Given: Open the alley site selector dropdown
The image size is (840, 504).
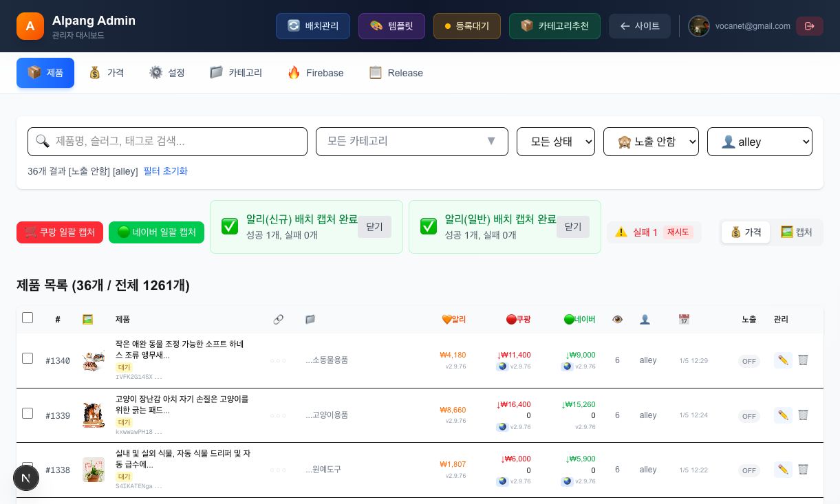Looking at the screenshot, I should tap(760, 142).
